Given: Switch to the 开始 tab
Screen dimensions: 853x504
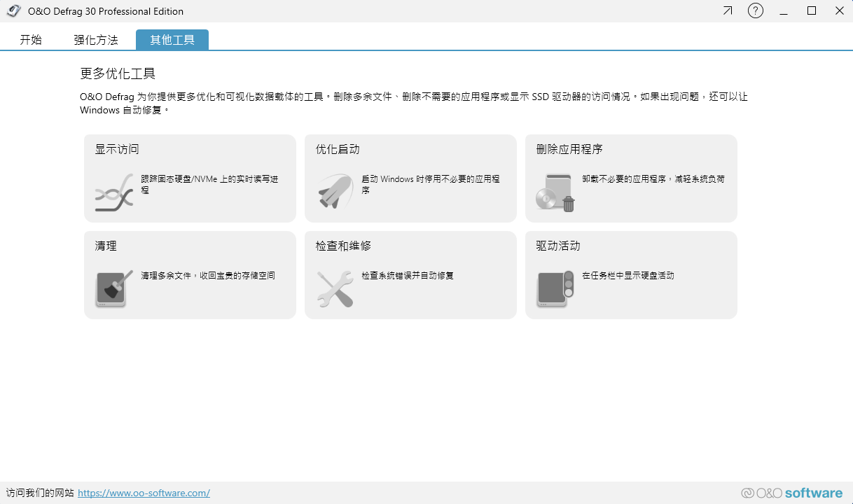Looking at the screenshot, I should point(31,40).
